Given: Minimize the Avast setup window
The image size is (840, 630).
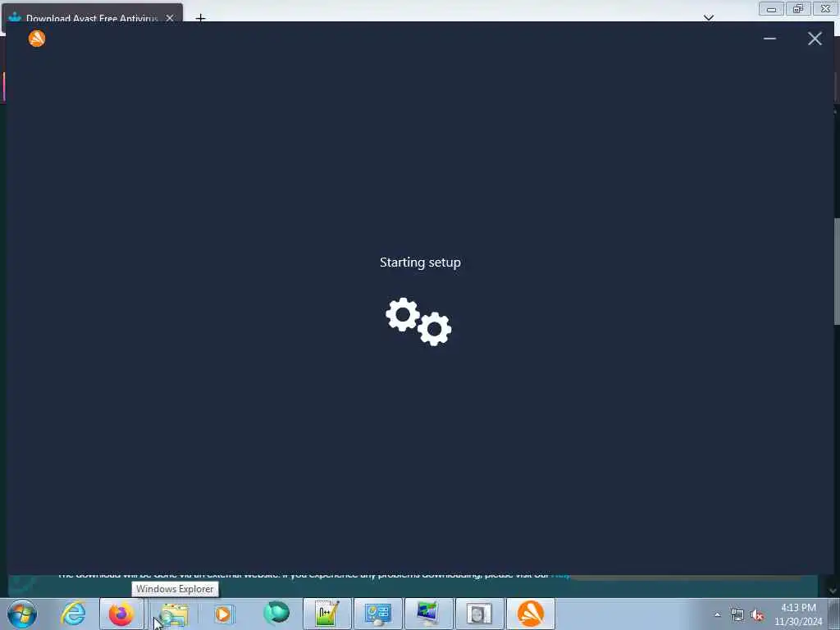Looking at the screenshot, I should pos(769,39).
